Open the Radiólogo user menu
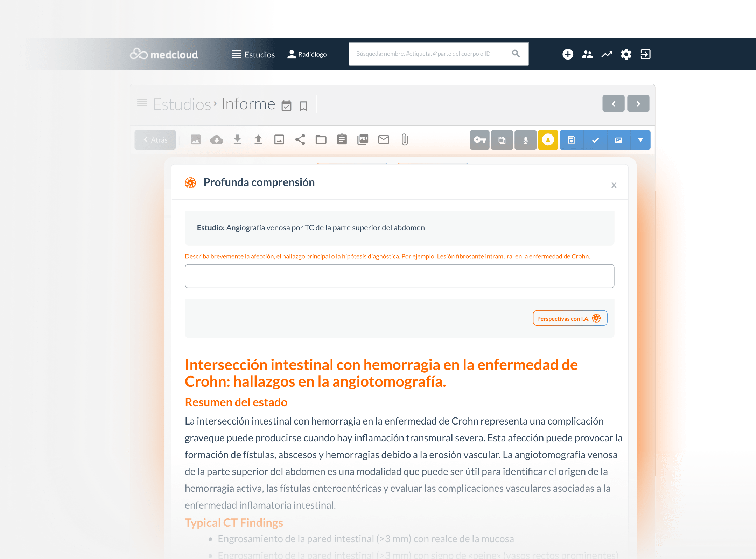The image size is (756, 559). (307, 55)
